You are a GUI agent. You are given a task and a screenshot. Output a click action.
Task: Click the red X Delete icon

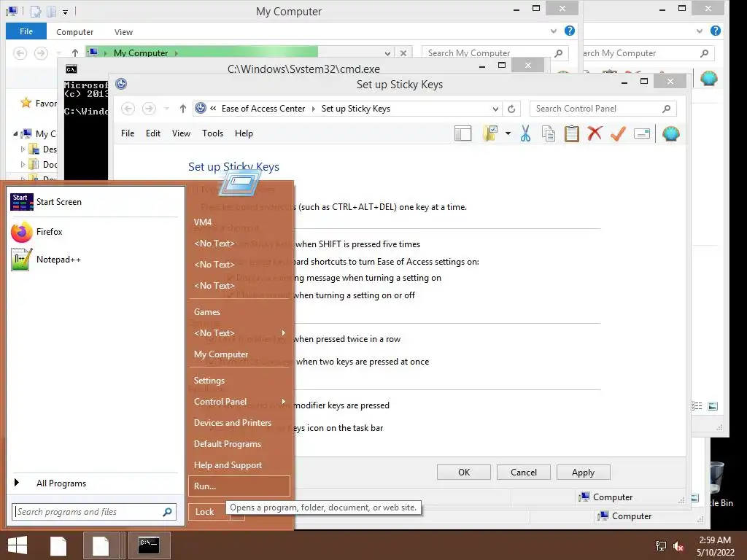click(595, 134)
